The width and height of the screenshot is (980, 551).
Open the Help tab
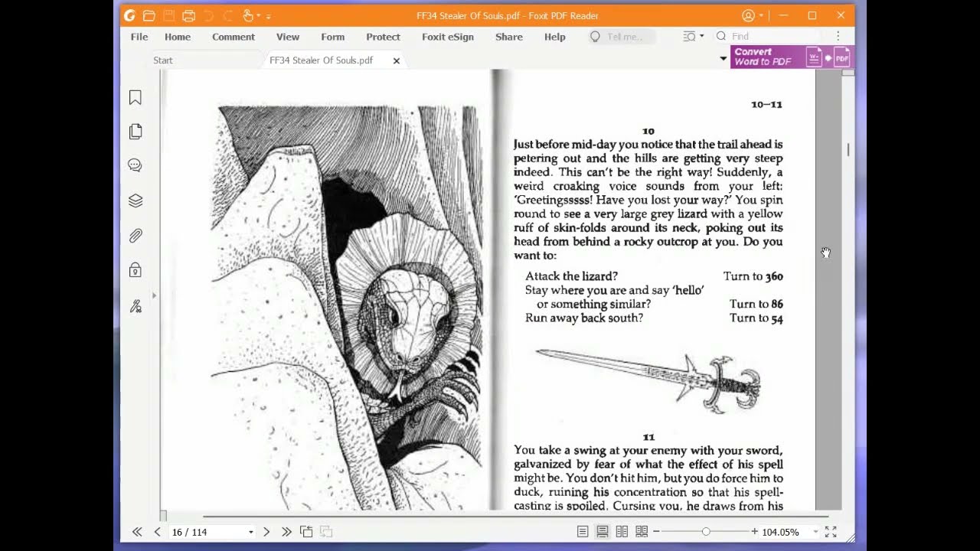click(555, 37)
